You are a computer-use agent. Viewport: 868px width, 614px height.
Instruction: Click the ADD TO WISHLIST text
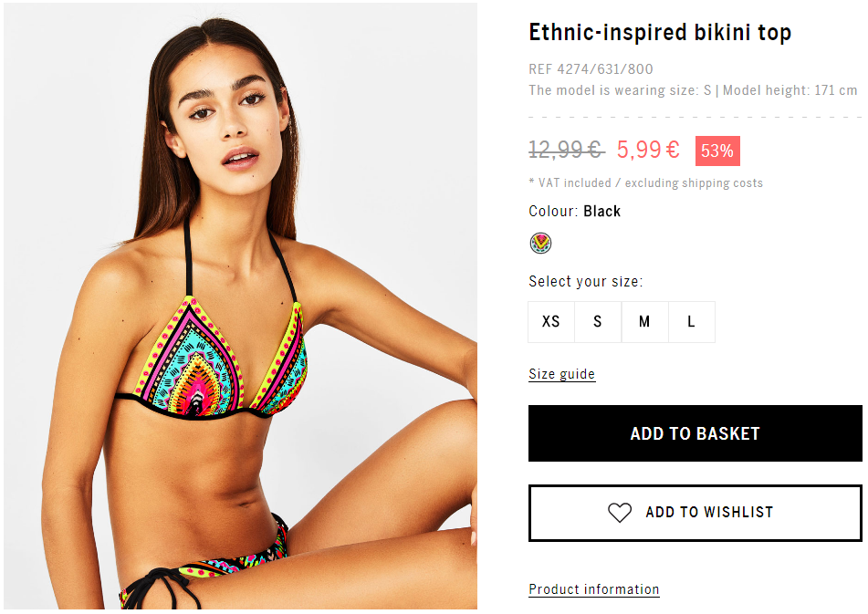point(709,513)
